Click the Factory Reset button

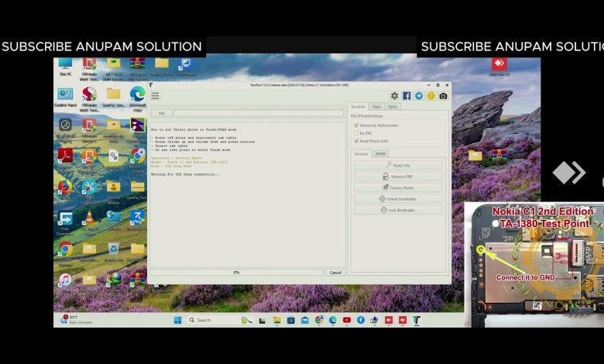point(398,187)
